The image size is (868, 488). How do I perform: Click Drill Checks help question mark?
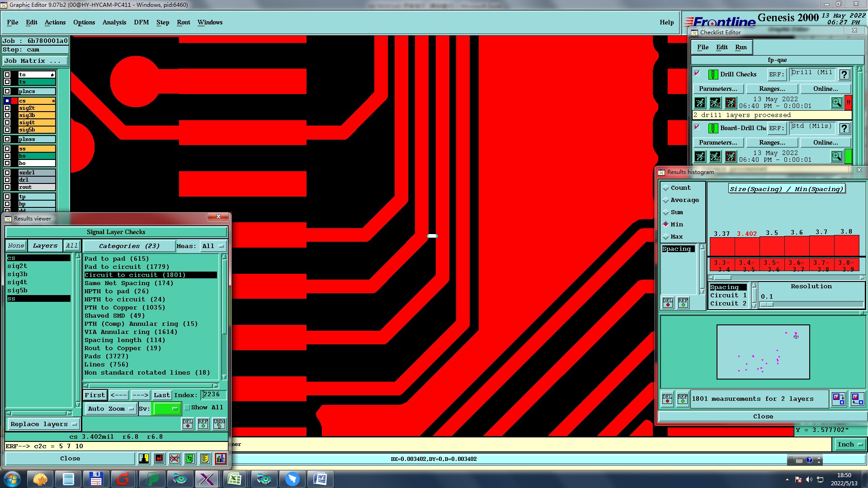[844, 75]
